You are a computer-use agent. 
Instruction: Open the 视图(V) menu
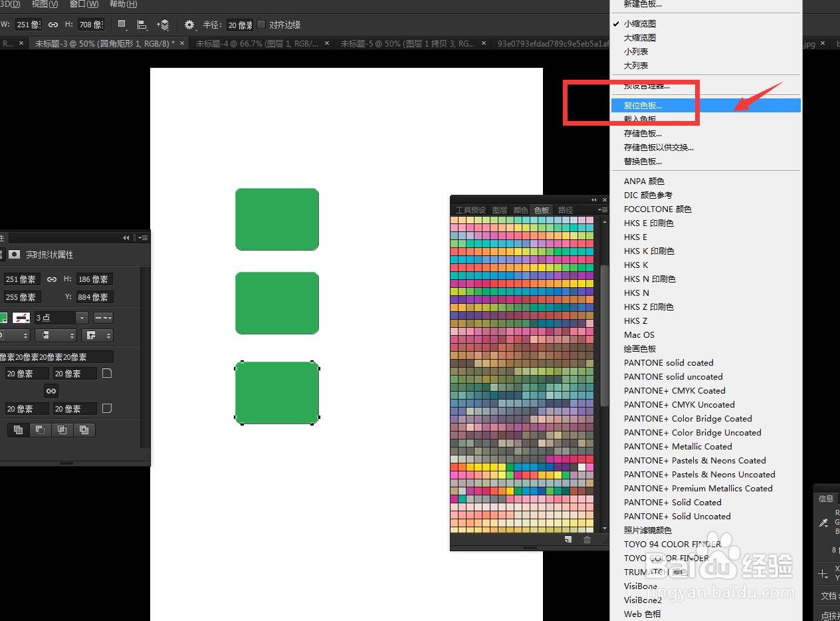coord(45,4)
